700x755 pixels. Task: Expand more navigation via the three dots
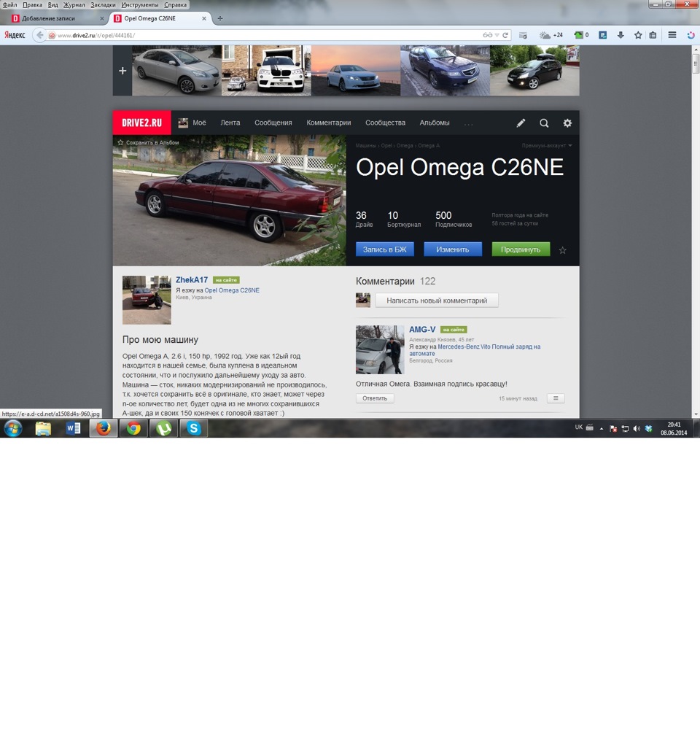[468, 124]
